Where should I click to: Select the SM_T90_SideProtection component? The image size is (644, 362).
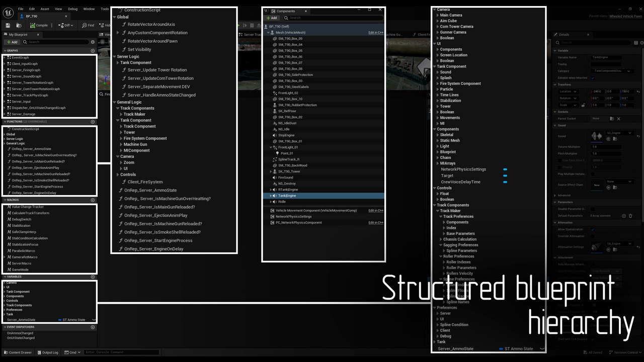click(295, 75)
